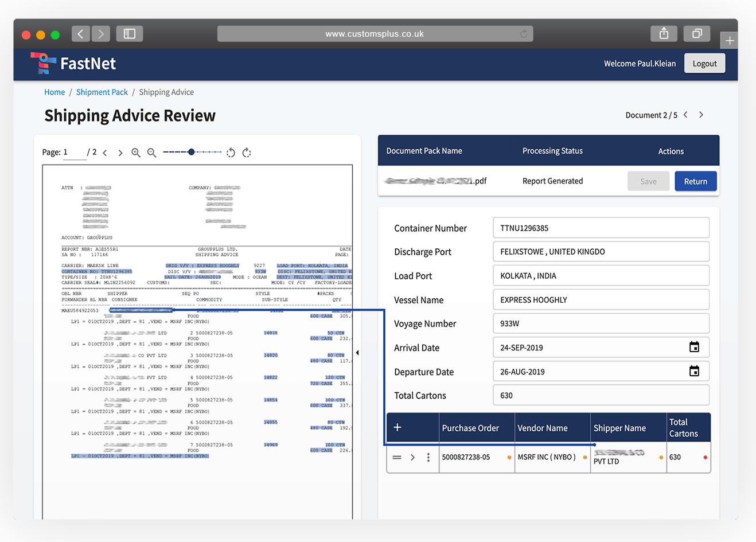Expand the 5000827238-05 row details
756x542 pixels.
point(412,457)
